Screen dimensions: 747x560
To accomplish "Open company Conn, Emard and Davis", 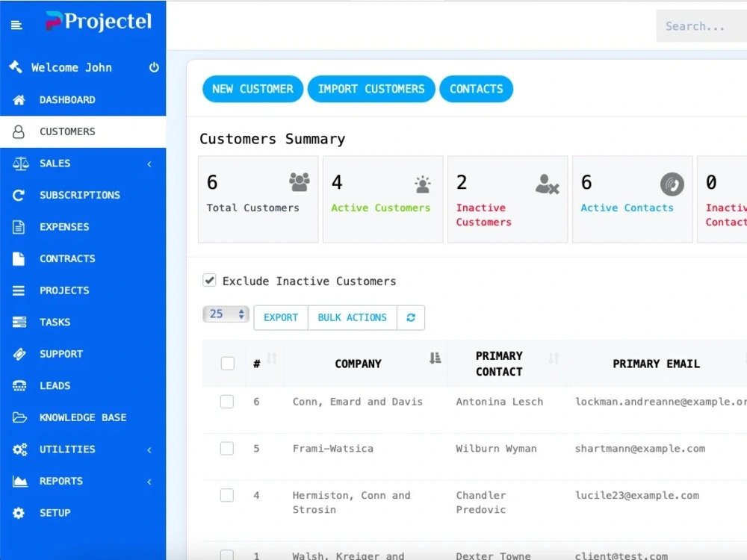I will (x=357, y=402).
